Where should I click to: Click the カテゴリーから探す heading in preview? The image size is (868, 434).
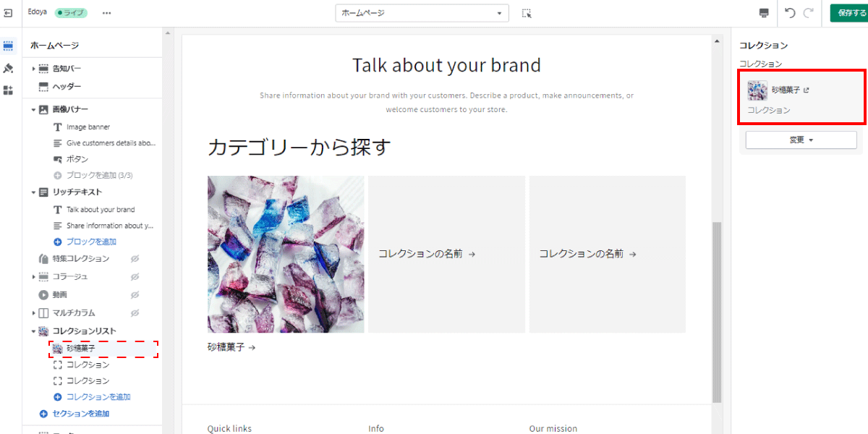[299, 148]
